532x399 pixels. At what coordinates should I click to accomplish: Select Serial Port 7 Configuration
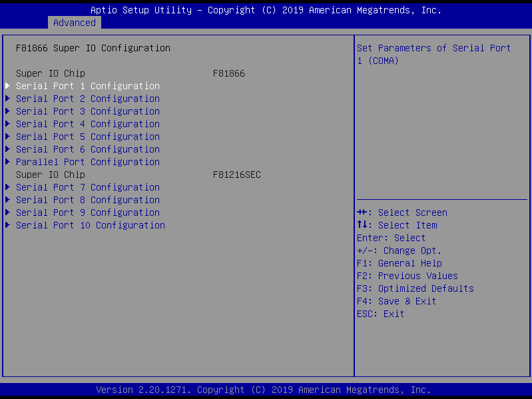tap(88, 187)
